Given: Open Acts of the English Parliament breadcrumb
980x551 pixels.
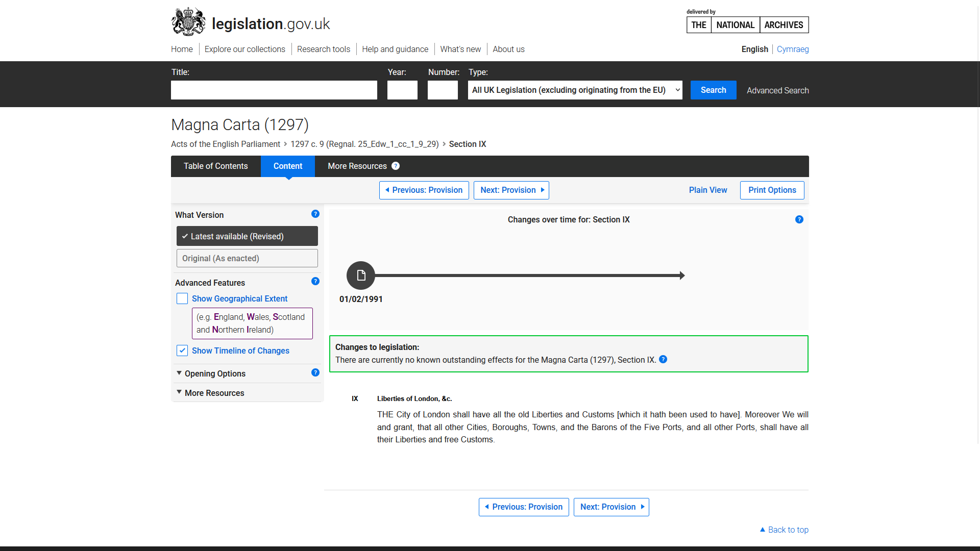Looking at the screenshot, I should [226, 144].
